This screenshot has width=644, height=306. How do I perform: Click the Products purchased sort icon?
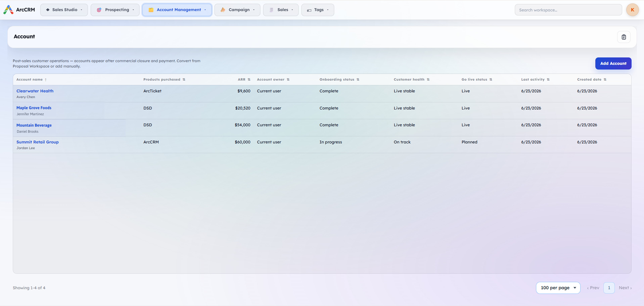184,79
